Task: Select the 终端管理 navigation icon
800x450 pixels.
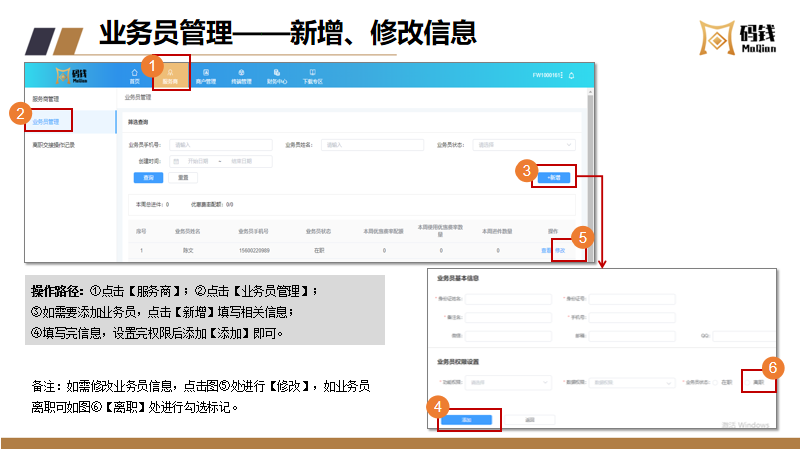Action: click(x=241, y=76)
